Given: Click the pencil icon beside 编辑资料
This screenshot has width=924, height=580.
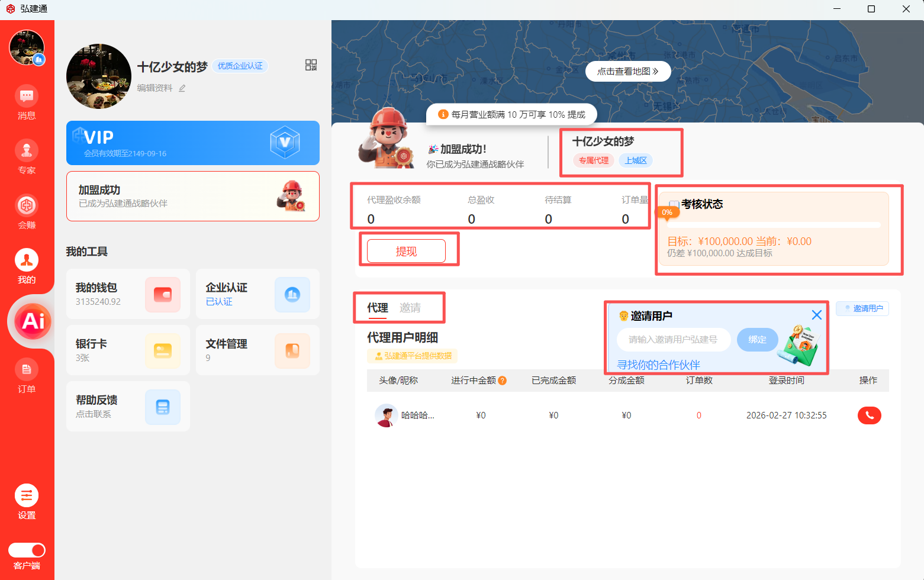Looking at the screenshot, I should [x=182, y=88].
